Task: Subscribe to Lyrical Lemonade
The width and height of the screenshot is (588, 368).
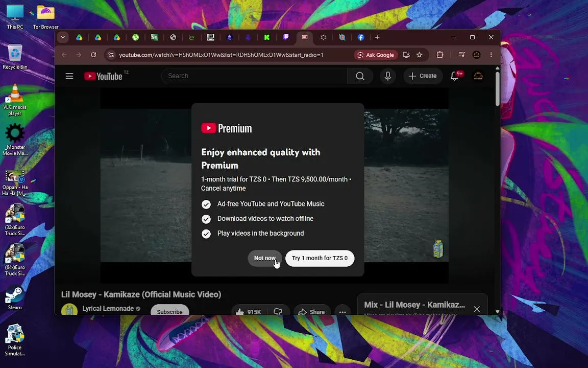Action: (x=169, y=311)
